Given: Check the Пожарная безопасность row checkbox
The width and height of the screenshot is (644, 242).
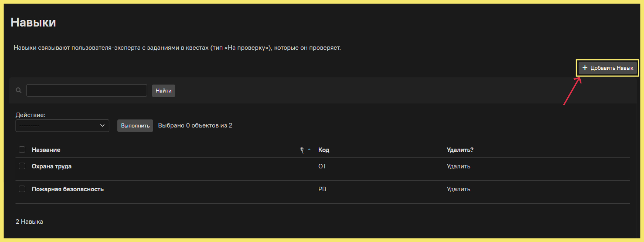Looking at the screenshot, I should click(22, 189).
